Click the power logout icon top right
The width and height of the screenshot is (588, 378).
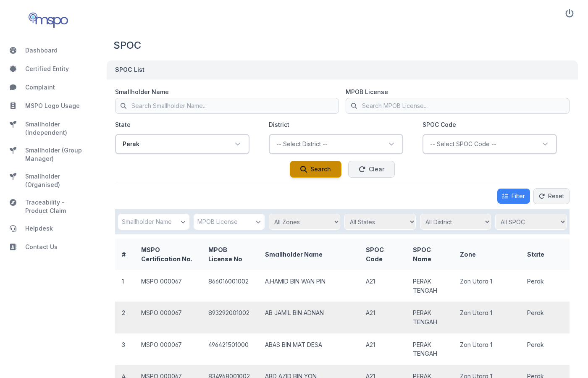pos(570,13)
